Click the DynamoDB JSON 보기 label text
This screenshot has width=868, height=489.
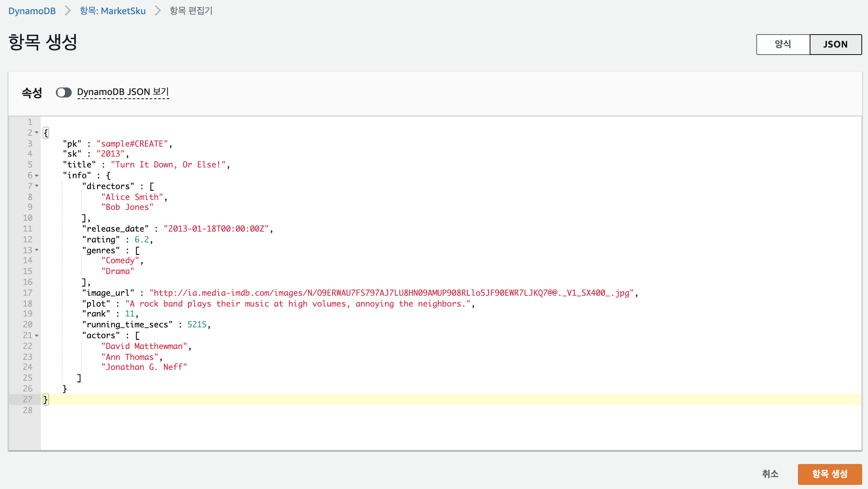[123, 92]
